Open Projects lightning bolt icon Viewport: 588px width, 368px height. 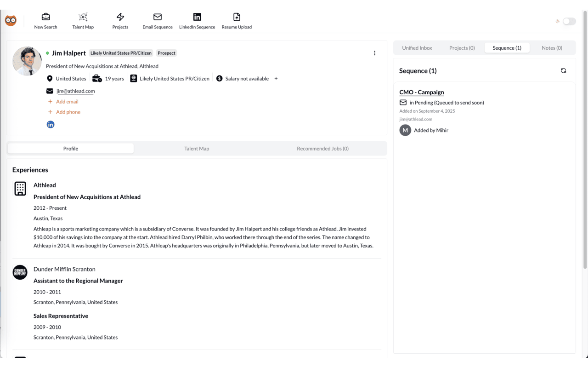120,17
